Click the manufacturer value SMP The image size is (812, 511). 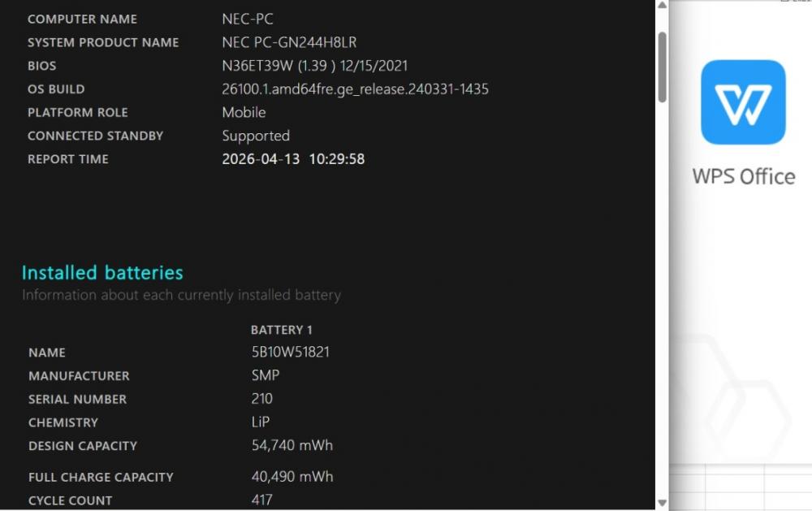click(x=266, y=375)
